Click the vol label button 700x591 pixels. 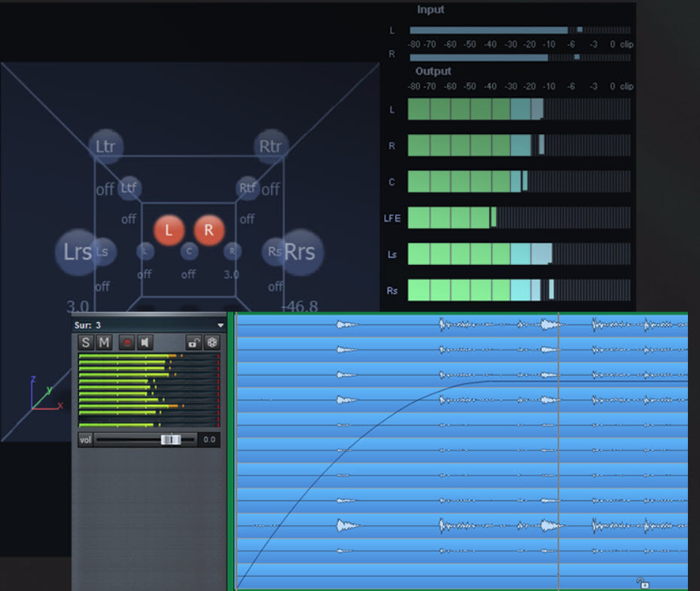point(86,439)
